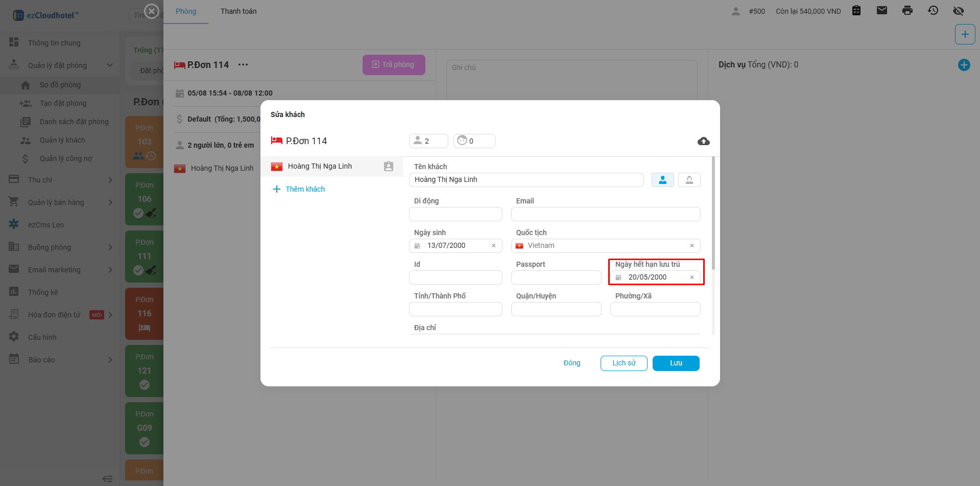Click the cloud upload icon in dialog
The image size is (980, 486).
(703, 141)
